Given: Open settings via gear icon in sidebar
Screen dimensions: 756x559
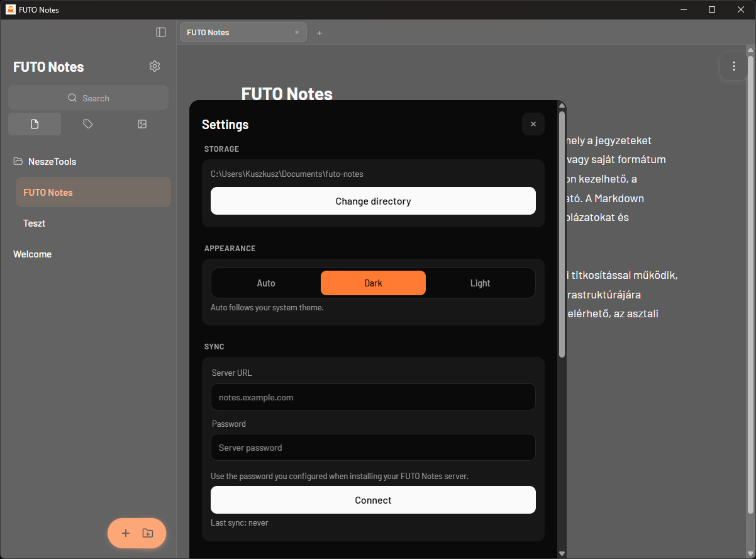Looking at the screenshot, I should pos(155,66).
